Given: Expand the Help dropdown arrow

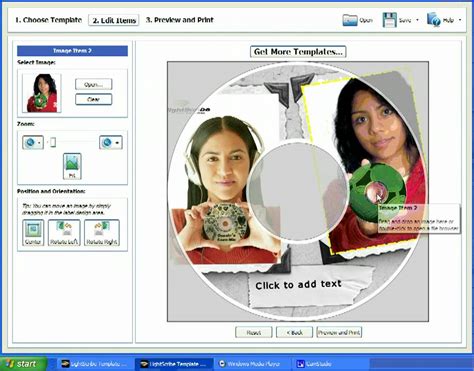Looking at the screenshot, I should pos(460,20).
